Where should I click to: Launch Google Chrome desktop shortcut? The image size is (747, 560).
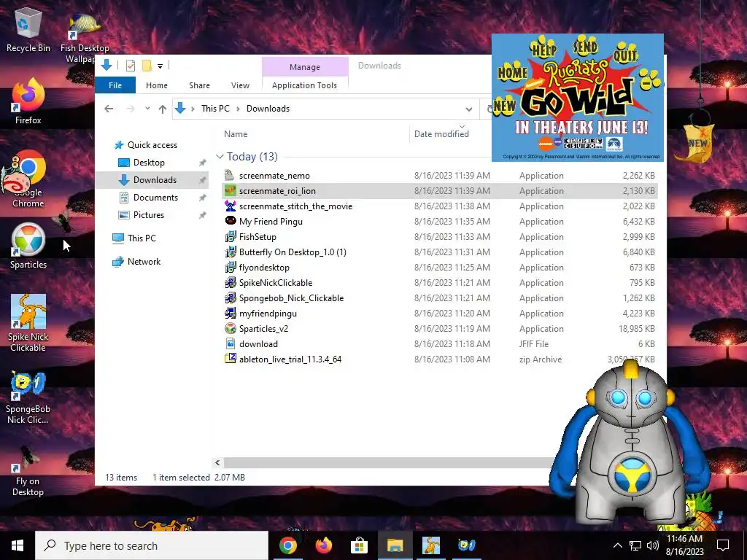pyautogui.click(x=28, y=179)
